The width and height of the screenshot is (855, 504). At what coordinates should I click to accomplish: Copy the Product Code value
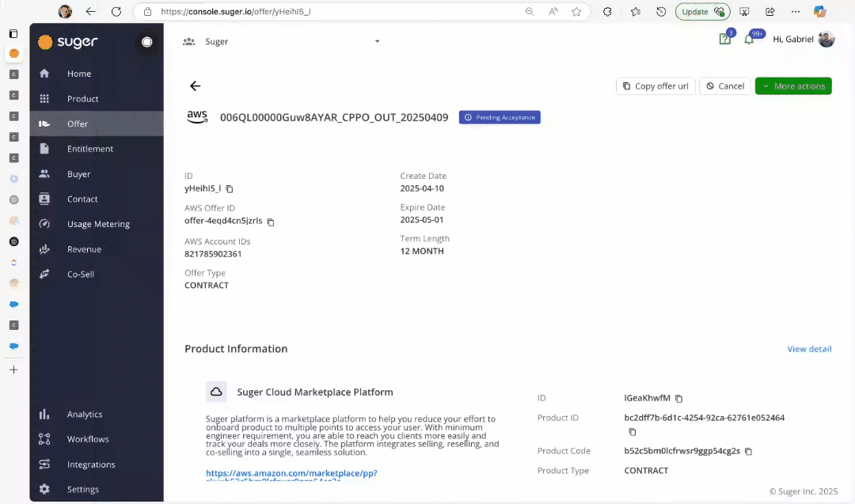tap(749, 451)
